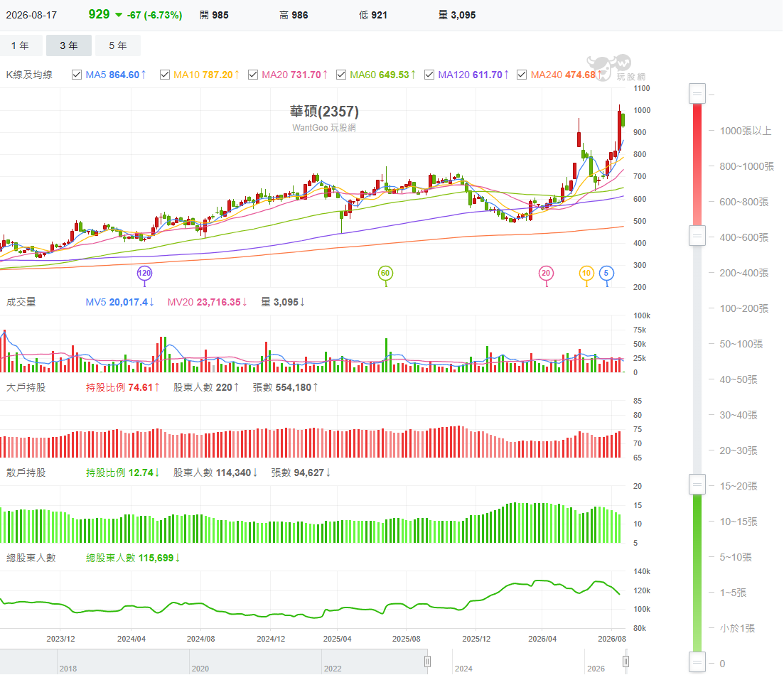Click the price 929 in header
Screen dimensions: 784x675
(99, 14)
